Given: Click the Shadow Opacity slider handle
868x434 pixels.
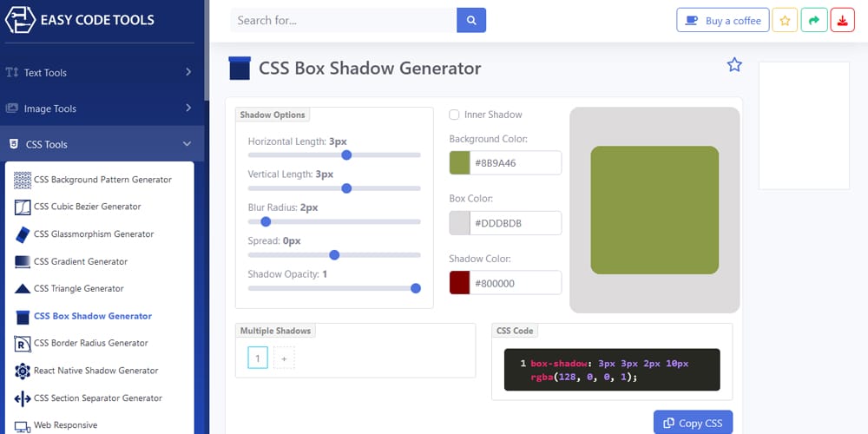Looking at the screenshot, I should tap(416, 288).
